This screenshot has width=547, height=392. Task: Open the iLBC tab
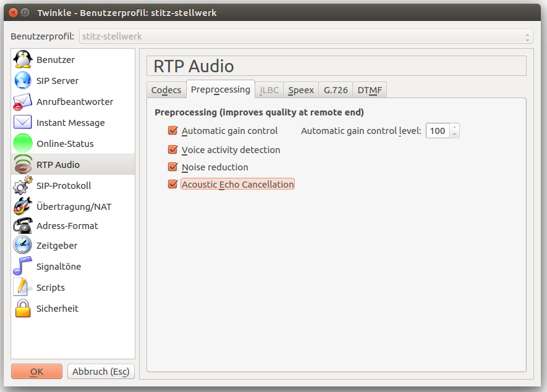pyautogui.click(x=269, y=90)
